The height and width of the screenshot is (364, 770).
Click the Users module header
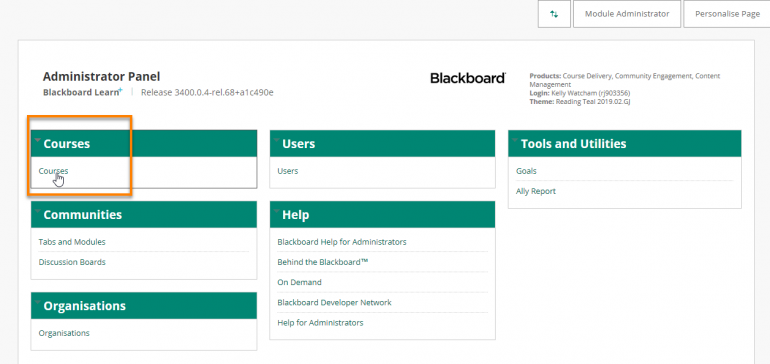pyautogui.click(x=383, y=143)
